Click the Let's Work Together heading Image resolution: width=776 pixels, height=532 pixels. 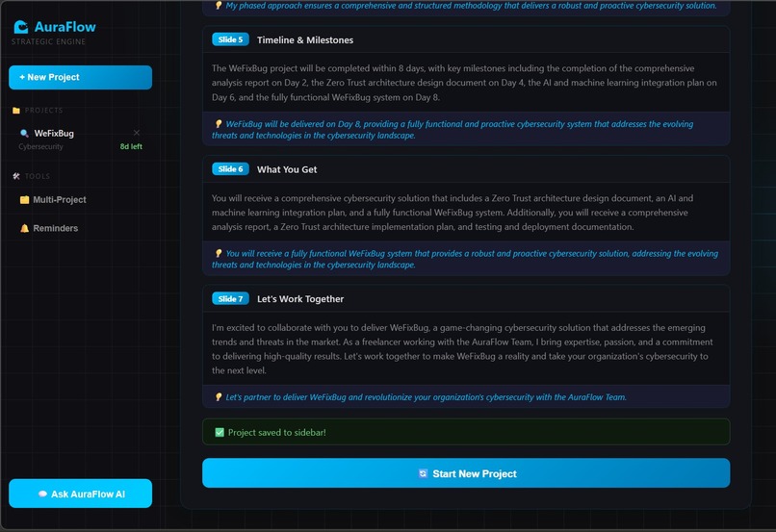click(x=300, y=299)
